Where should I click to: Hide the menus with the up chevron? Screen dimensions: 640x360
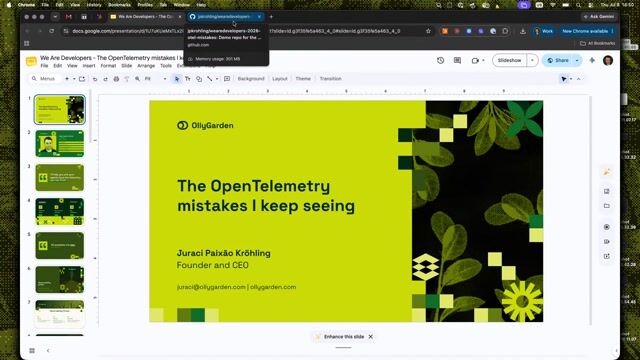click(579, 79)
